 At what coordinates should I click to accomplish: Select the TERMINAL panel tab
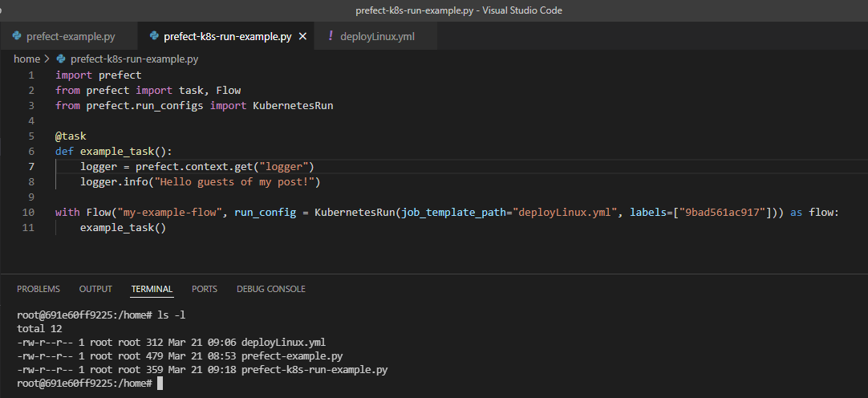[152, 289]
